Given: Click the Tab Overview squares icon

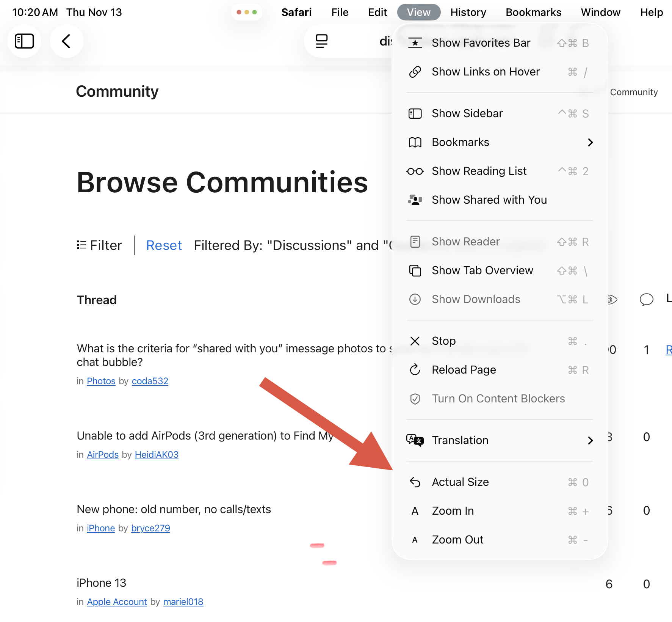Looking at the screenshot, I should coord(415,270).
